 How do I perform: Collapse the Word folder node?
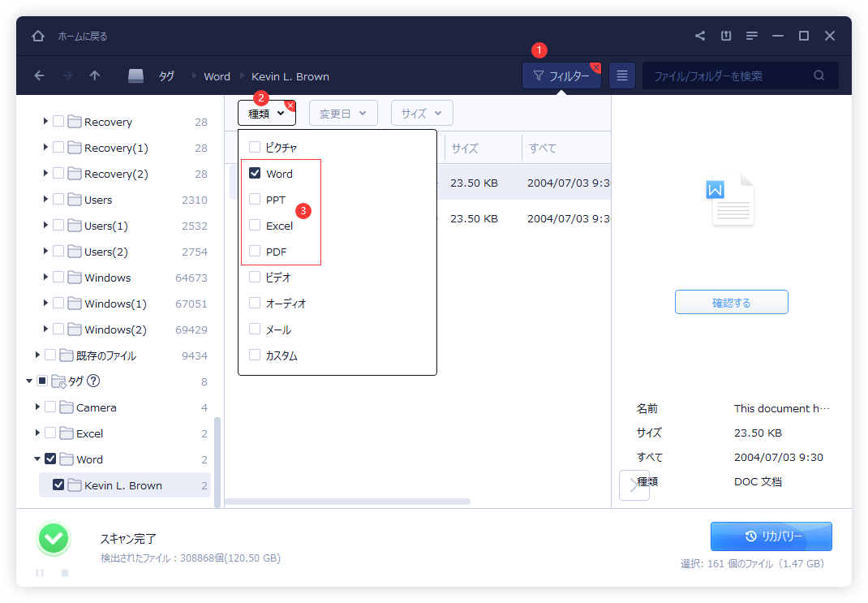pos(37,459)
